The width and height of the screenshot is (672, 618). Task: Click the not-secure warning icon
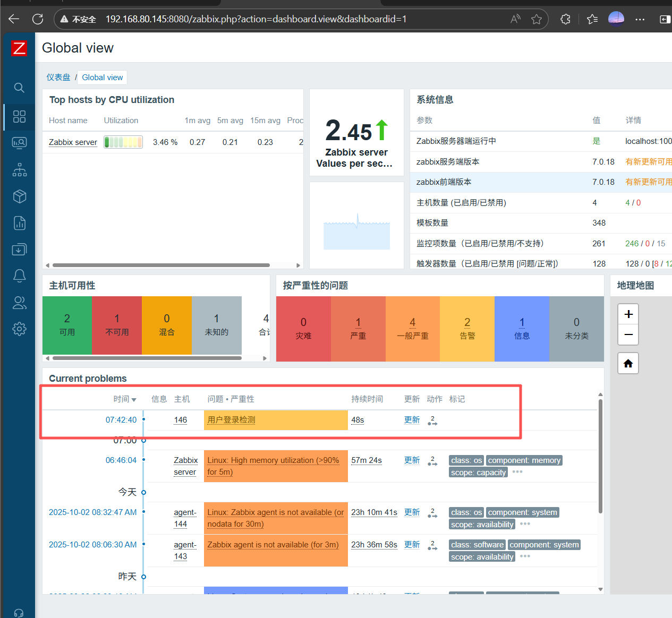pos(64,19)
